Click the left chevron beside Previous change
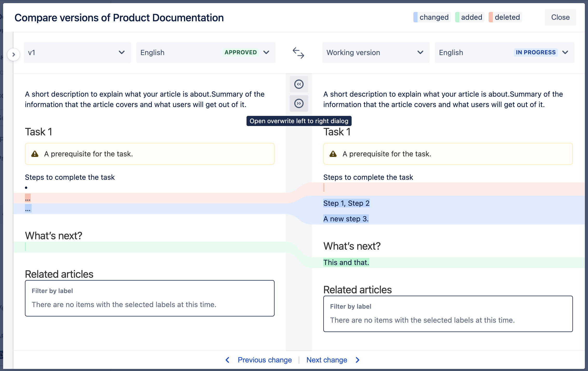 228,360
